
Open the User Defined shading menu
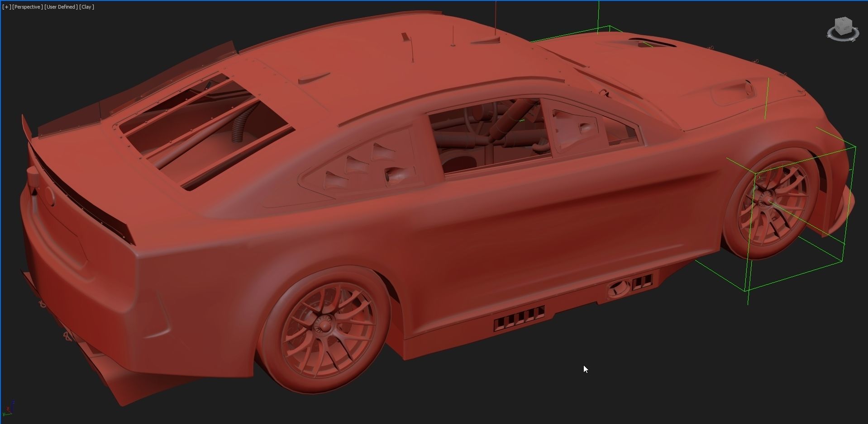pos(61,7)
